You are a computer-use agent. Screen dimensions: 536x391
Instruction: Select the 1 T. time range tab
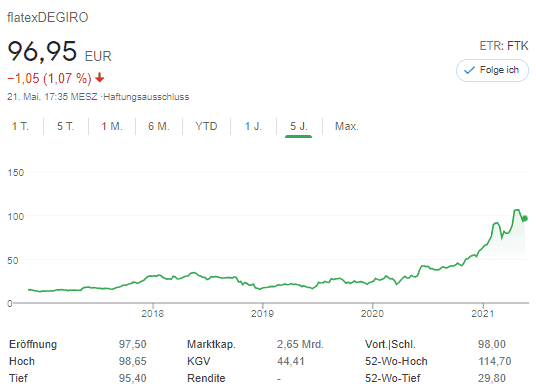pos(21,126)
